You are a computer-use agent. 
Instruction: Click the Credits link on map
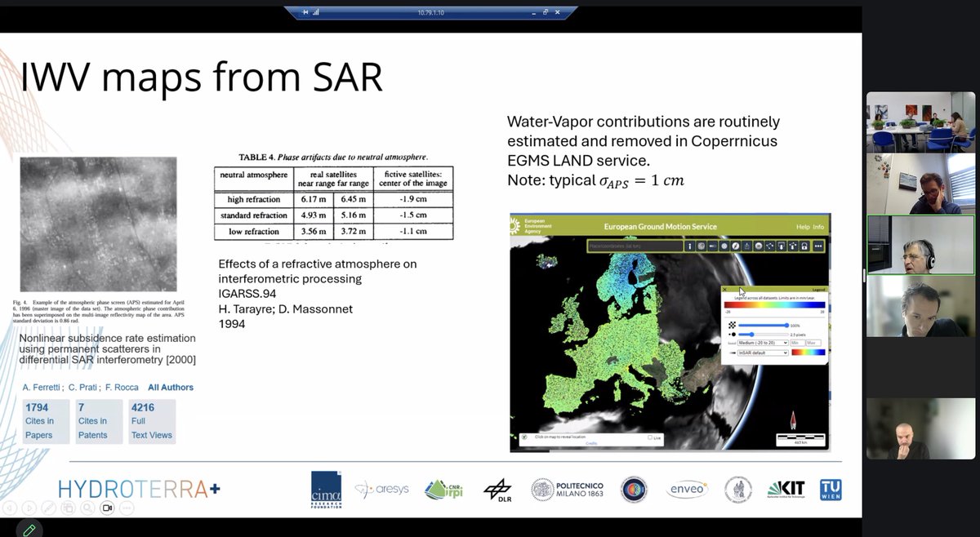[x=592, y=444]
